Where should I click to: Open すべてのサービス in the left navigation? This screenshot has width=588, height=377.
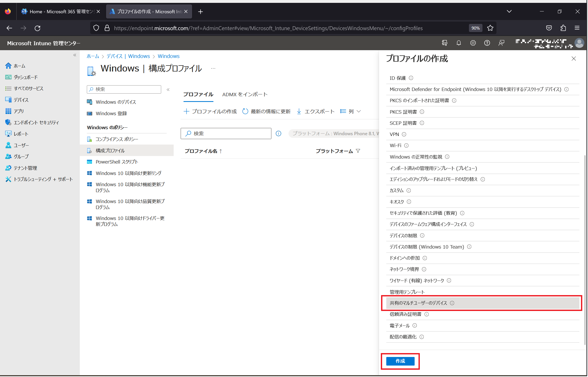(x=24, y=89)
